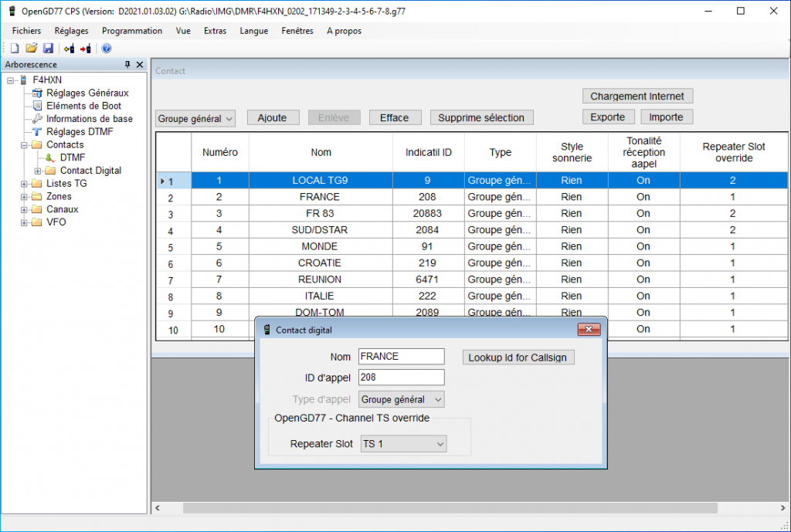The height and width of the screenshot is (532, 791).
Task: Collapse the F4HXN root node
Action: point(10,80)
